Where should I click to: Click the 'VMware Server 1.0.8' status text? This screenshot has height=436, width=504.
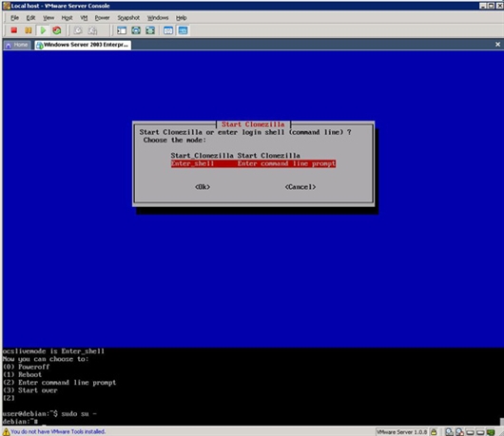pyautogui.click(x=402, y=432)
